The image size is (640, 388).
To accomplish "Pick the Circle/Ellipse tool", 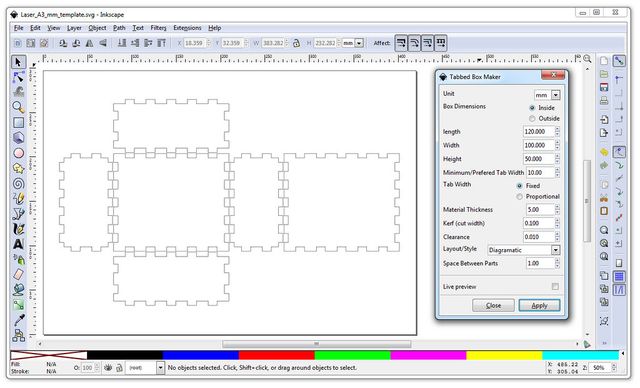I will click(x=18, y=153).
